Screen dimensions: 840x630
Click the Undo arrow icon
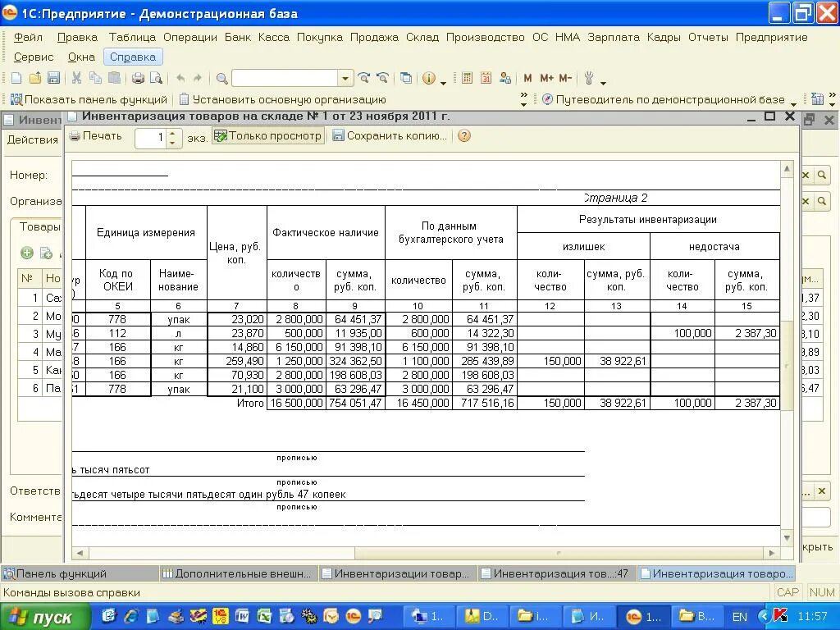pos(180,78)
